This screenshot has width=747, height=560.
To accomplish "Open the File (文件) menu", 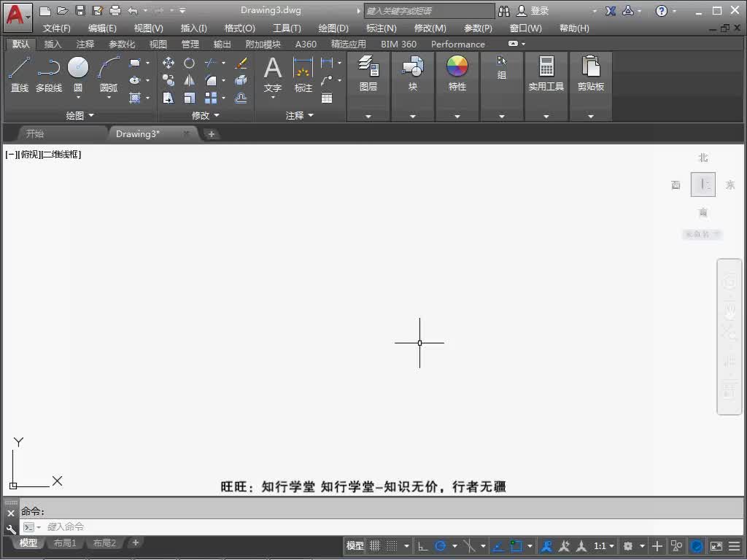I will click(x=56, y=28).
